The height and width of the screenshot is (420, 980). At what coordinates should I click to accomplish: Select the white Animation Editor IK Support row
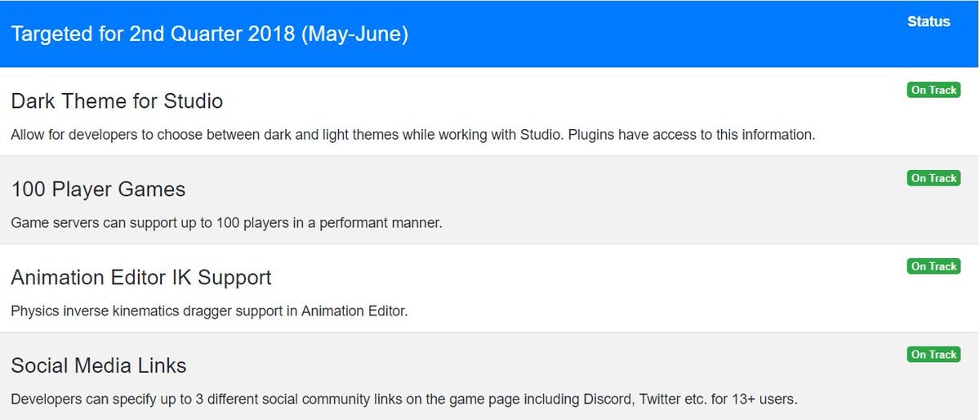coord(489,288)
